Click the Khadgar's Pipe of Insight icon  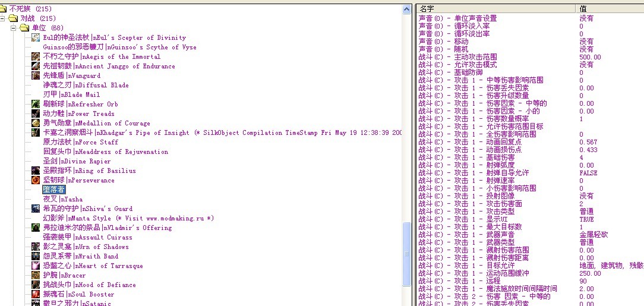[x=36, y=133]
